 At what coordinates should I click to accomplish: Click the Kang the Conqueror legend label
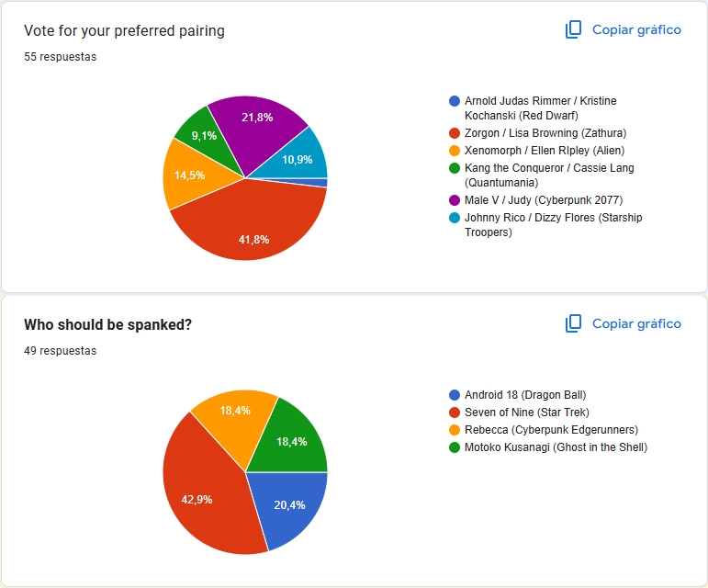click(549, 175)
